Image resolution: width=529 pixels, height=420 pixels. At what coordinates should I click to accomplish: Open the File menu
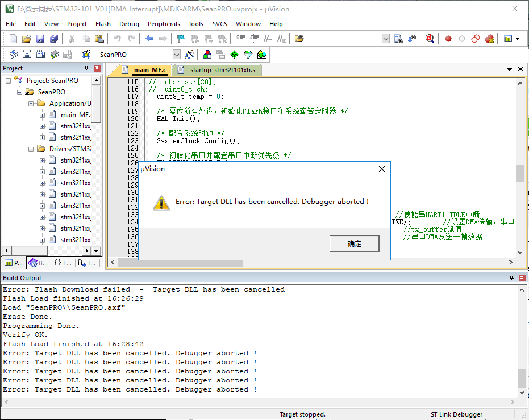[x=11, y=24]
